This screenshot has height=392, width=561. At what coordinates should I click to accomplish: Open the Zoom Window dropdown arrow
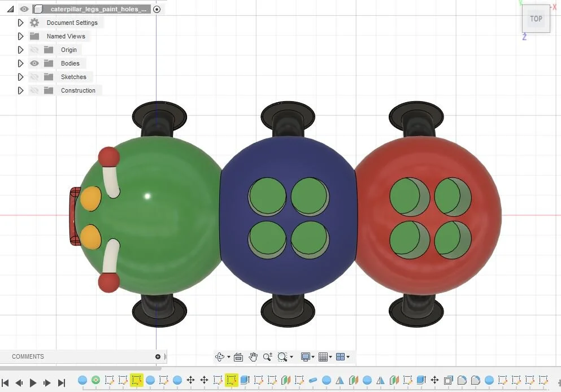click(291, 357)
